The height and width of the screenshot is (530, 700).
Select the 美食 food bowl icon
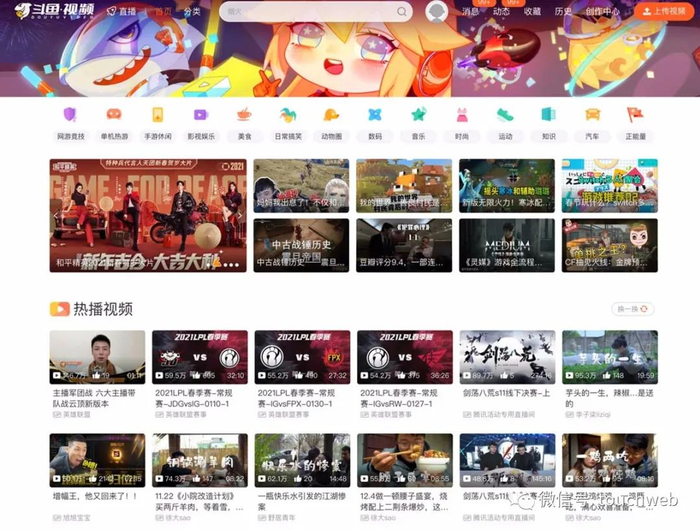[244, 114]
